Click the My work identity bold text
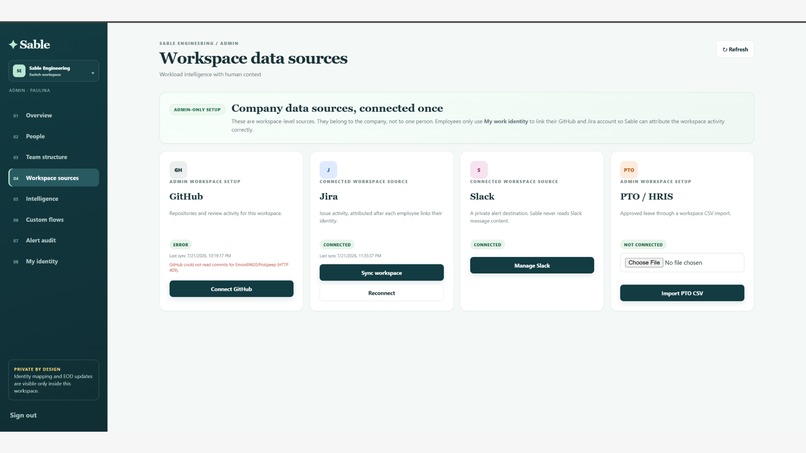The image size is (806, 453). pyautogui.click(x=506, y=121)
